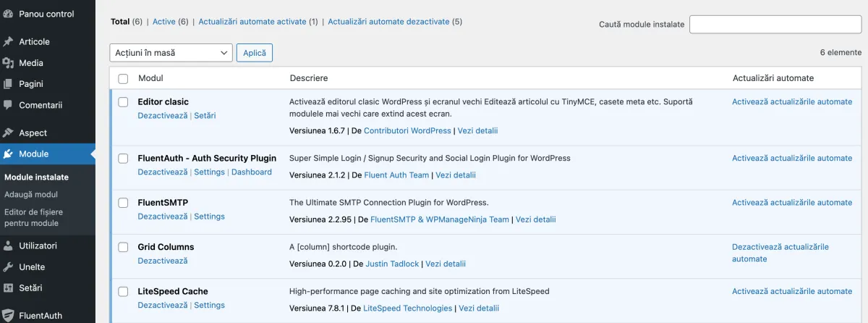Open LiteSpeed Technologies author link
The image size is (868, 323).
point(407,309)
